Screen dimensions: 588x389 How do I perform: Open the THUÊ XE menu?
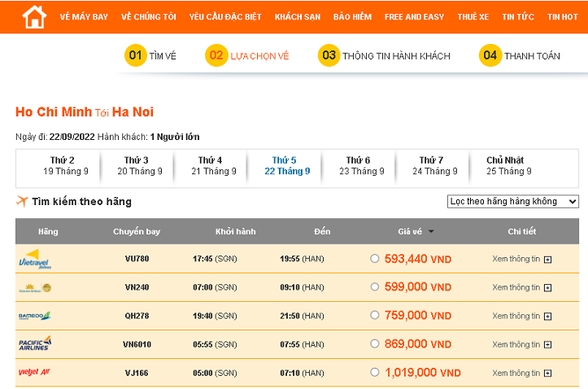(x=473, y=17)
